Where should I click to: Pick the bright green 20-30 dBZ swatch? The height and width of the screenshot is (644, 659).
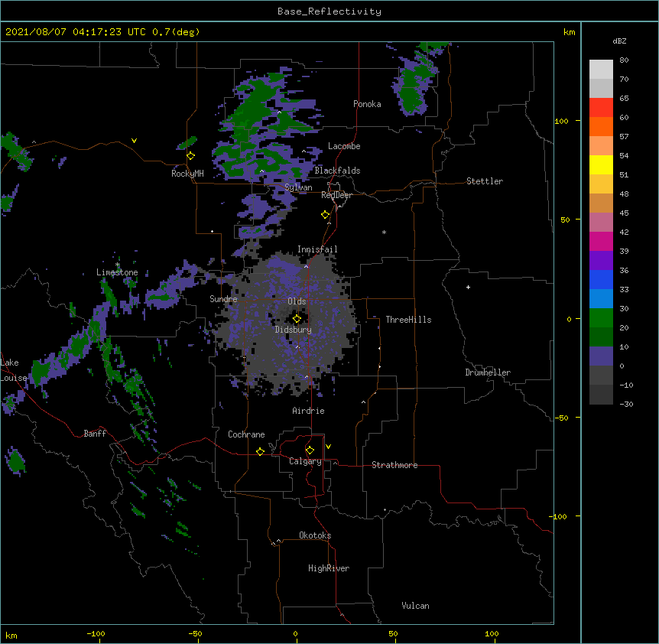click(x=601, y=318)
